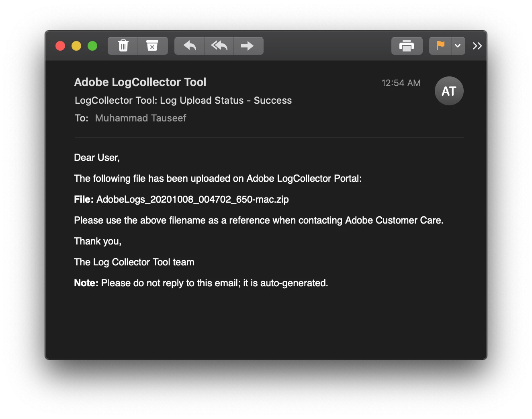Viewport: 532px width, 419px height.
Task: Delete the message with the trash icon
Action: click(123, 46)
